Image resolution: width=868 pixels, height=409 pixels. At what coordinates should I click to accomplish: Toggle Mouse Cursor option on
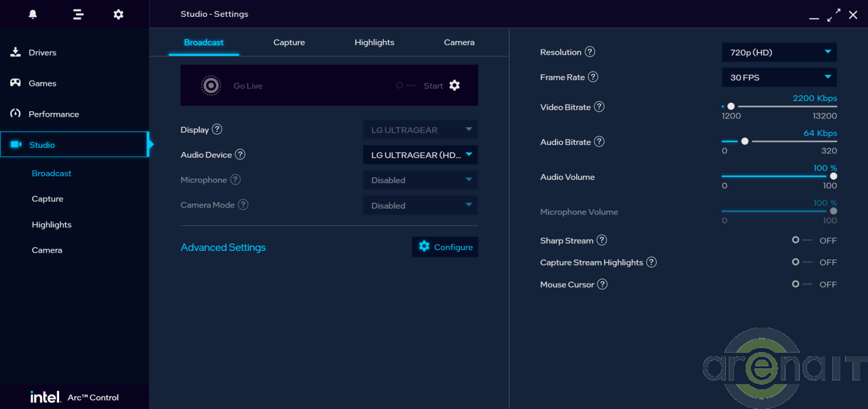[x=801, y=284]
